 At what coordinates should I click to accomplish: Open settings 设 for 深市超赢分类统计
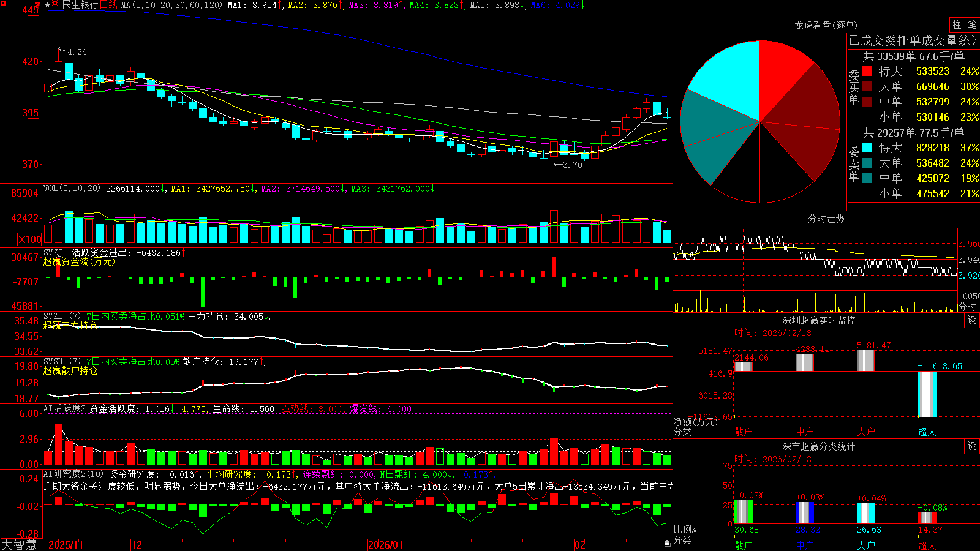pyautogui.click(x=972, y=446)
